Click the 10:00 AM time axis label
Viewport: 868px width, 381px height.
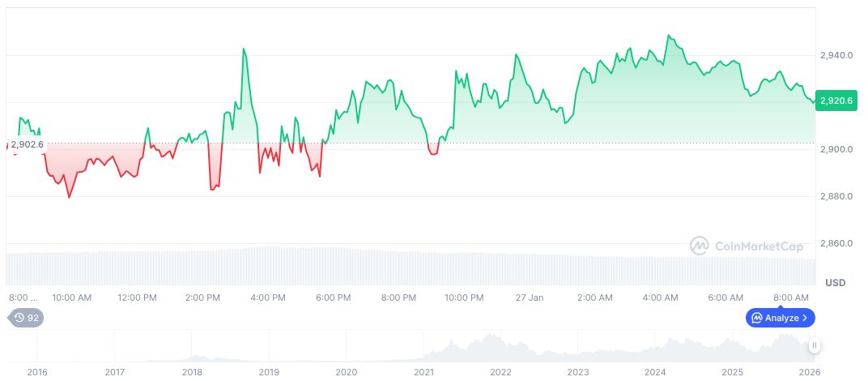[x=72, y=298]
